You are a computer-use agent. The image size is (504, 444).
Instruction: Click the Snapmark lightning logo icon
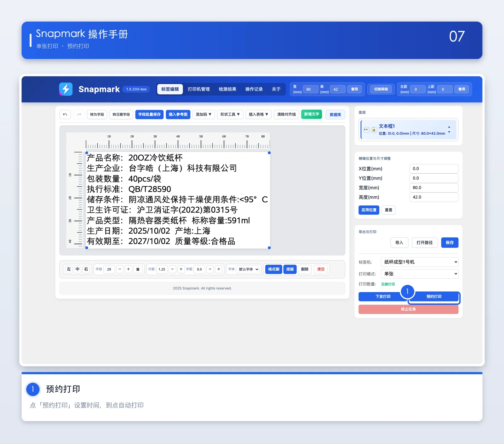pyautogui.click(x=66, y=89)
